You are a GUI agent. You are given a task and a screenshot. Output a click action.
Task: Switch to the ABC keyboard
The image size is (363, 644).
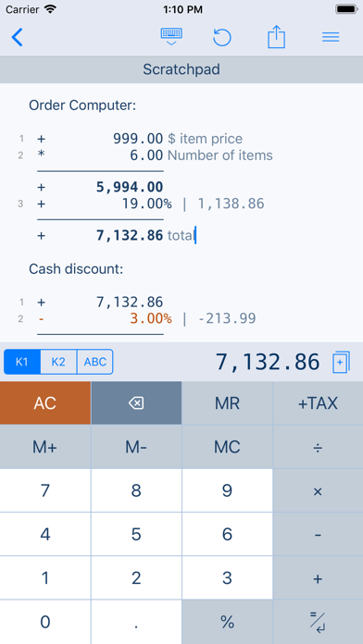pyautogui.click(x=95, y=362)
